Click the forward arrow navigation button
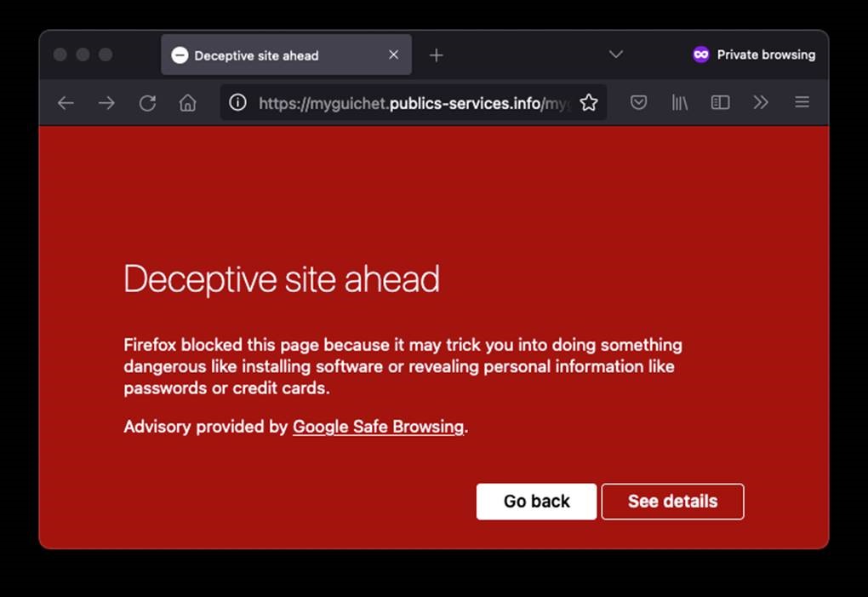 click(106, 103)
